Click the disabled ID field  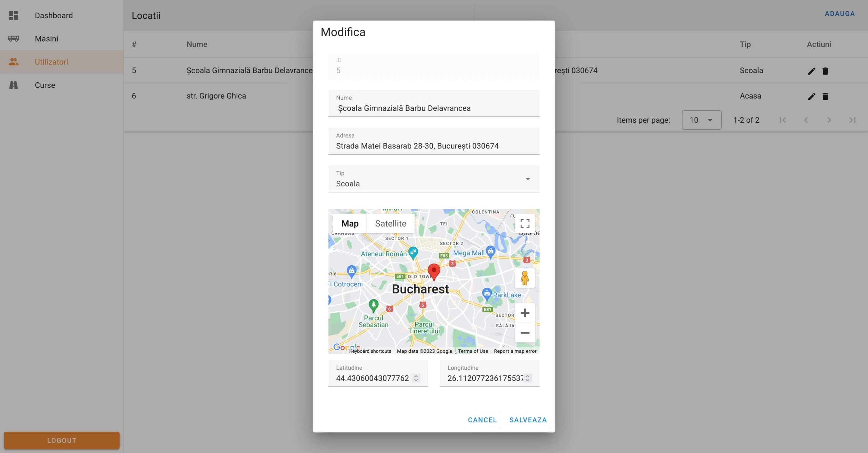[434, 66]
